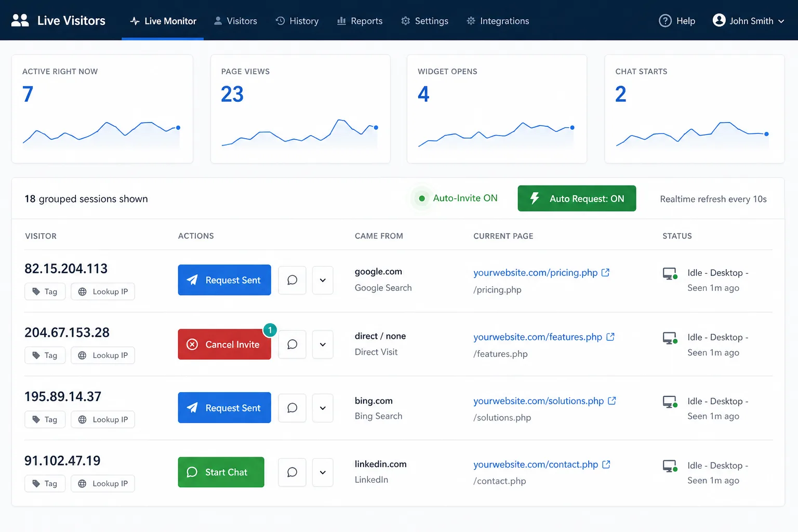Image resolution: width=798 pixels, height=532 pixels.
Task: Open the Widget Opens card
Action: pos(497,109)
